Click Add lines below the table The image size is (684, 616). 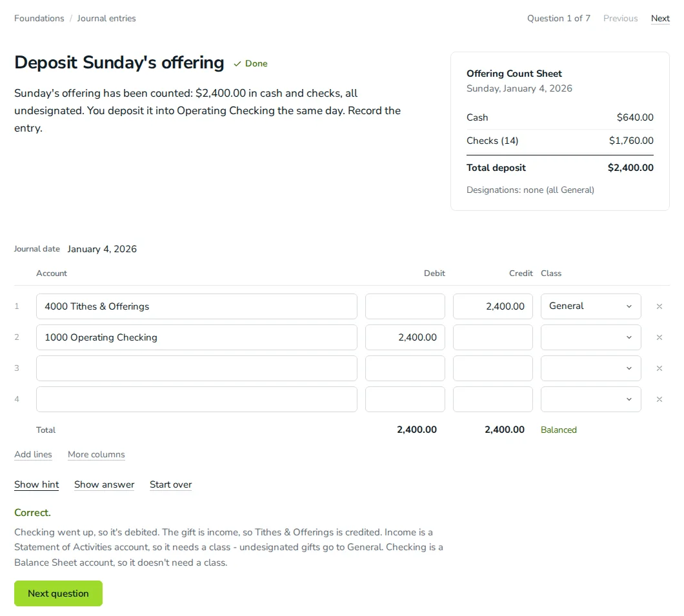[x=33, y=454]
